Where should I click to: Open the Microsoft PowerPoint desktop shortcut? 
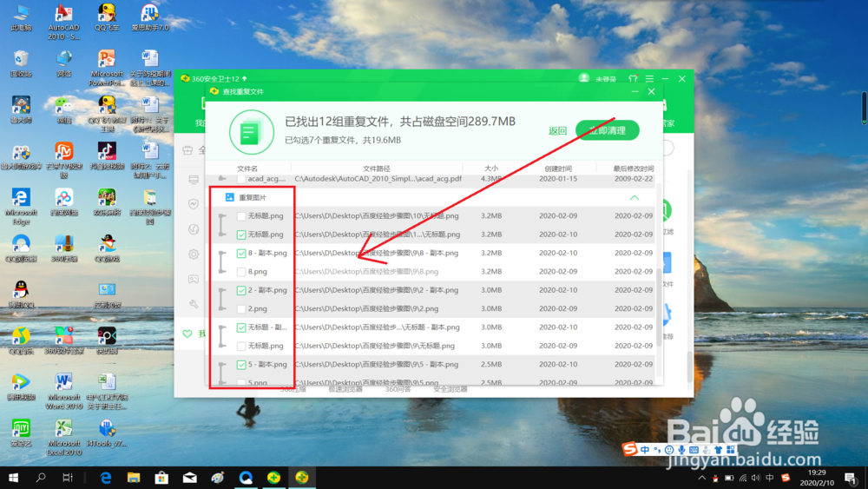[x=107, y=68]
